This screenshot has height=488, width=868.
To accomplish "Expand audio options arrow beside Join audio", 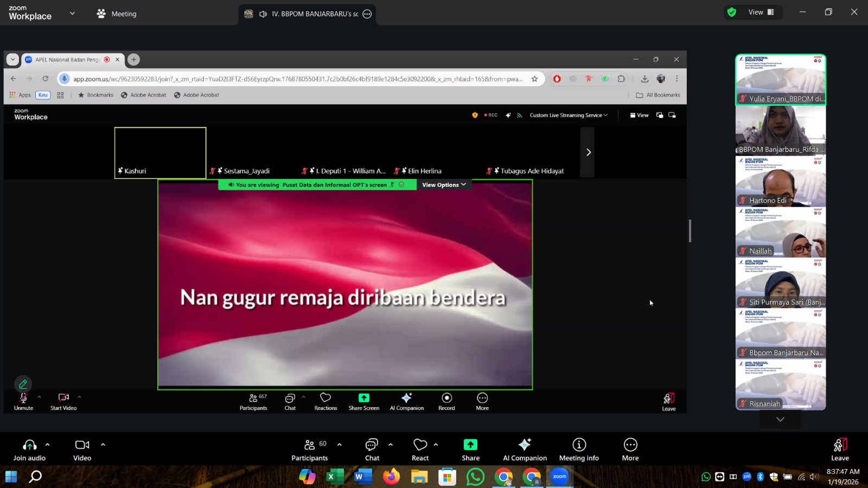I will pos(48,445).
